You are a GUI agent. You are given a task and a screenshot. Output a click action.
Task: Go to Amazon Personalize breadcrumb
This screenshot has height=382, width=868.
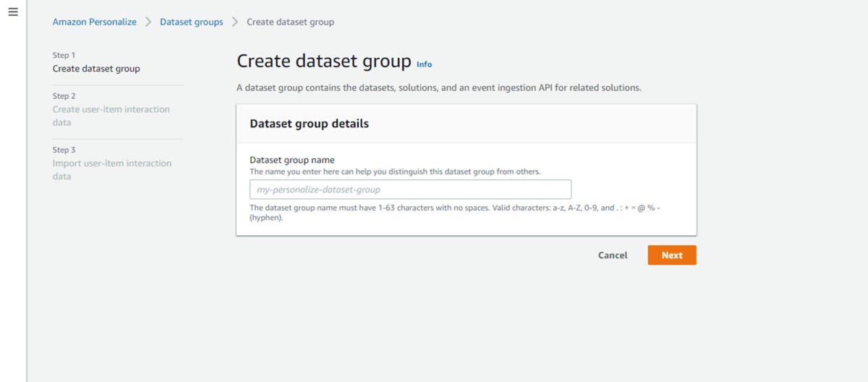94,22
